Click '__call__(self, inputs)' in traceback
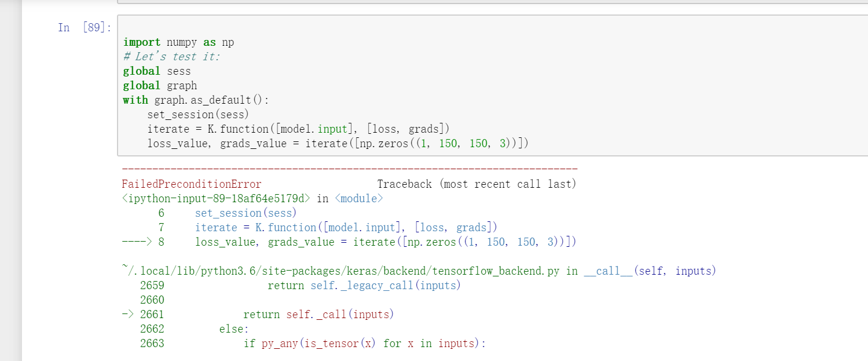 [x=650, y=271]
